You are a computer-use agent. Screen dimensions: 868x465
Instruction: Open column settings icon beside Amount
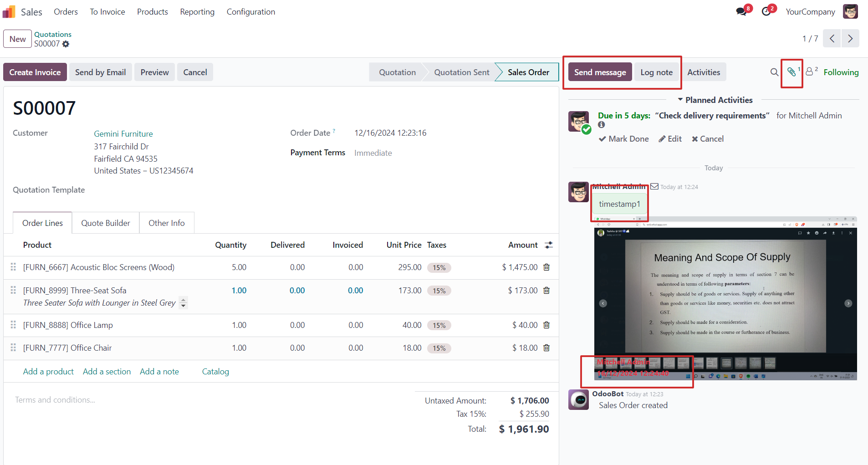pos(549,245)
